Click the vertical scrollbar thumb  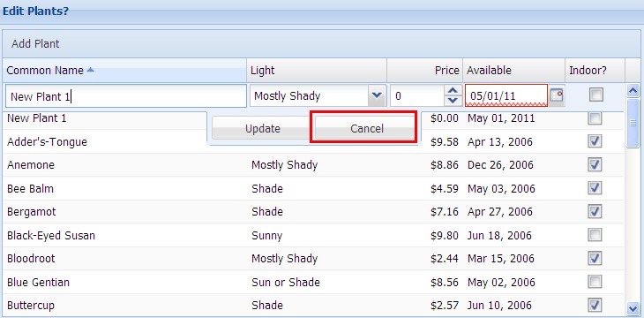tap(633, 123)
